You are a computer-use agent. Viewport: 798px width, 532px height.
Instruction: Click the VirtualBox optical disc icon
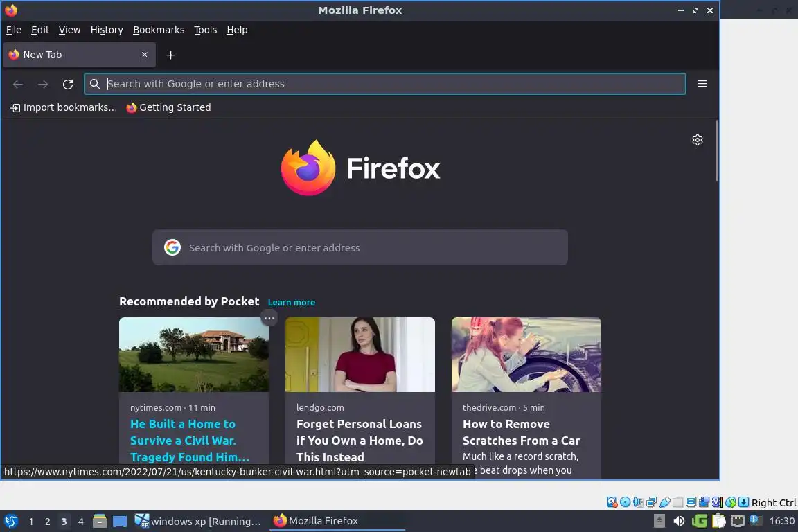coord(625,502)
